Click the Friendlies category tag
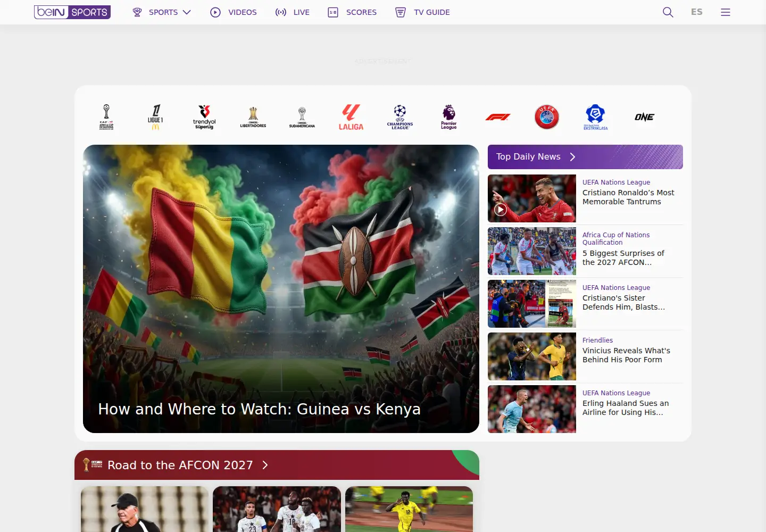The height and width of the screenshot is (532, 766). (x=597, y=340)
